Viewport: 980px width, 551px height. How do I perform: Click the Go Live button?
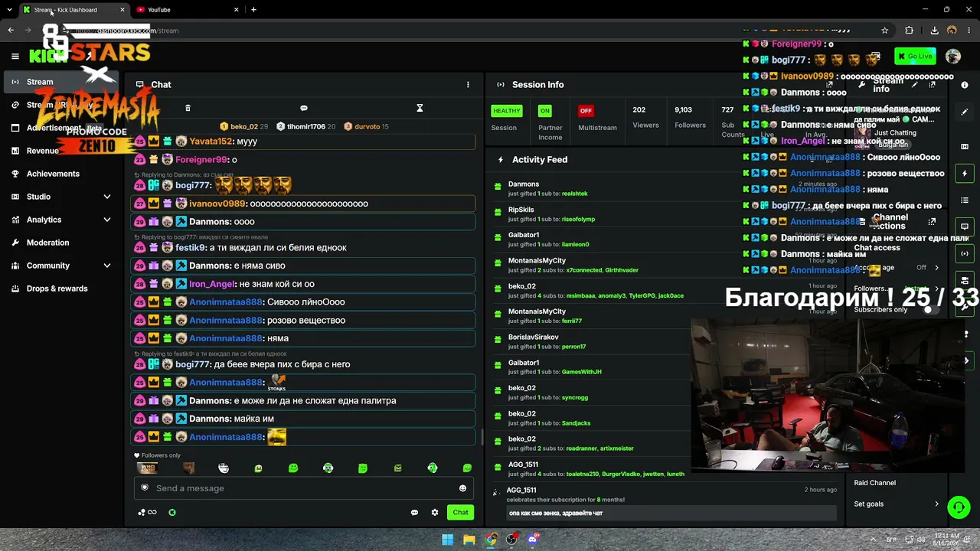[916, 57]
